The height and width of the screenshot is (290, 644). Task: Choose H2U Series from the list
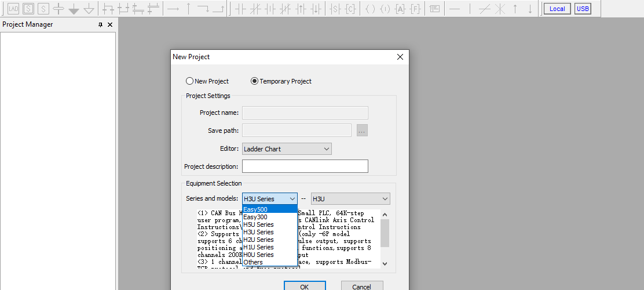tap(270, 240)
